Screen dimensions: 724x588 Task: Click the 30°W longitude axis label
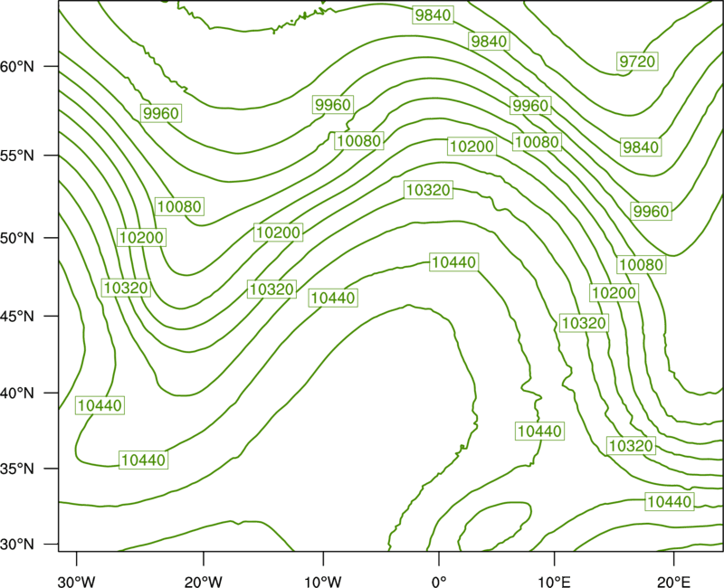(x=77, y=582)
